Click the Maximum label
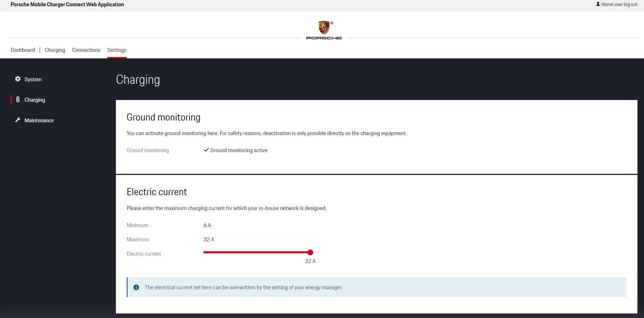 138,240
